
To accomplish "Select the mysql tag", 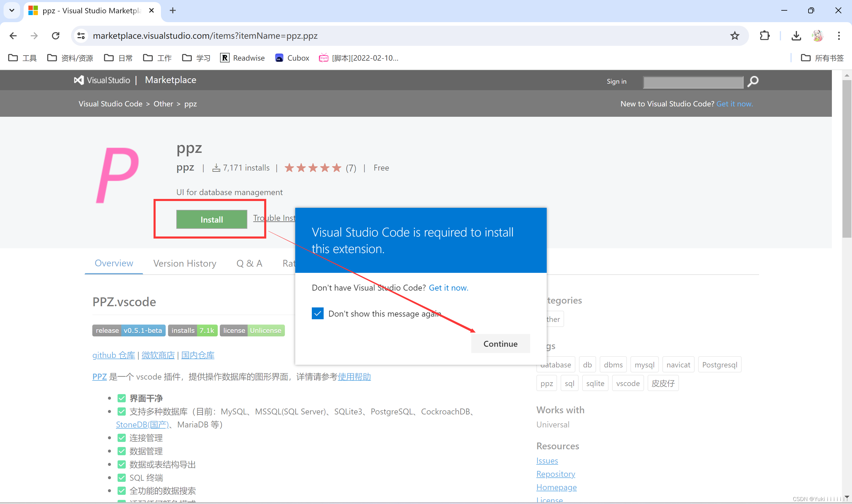I will coord(644,365).
